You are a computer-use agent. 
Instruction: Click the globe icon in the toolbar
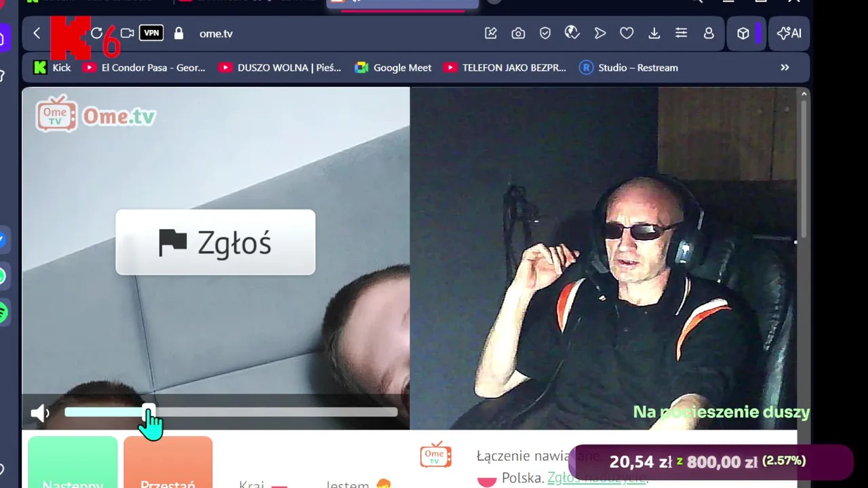(x=572, y=33)
